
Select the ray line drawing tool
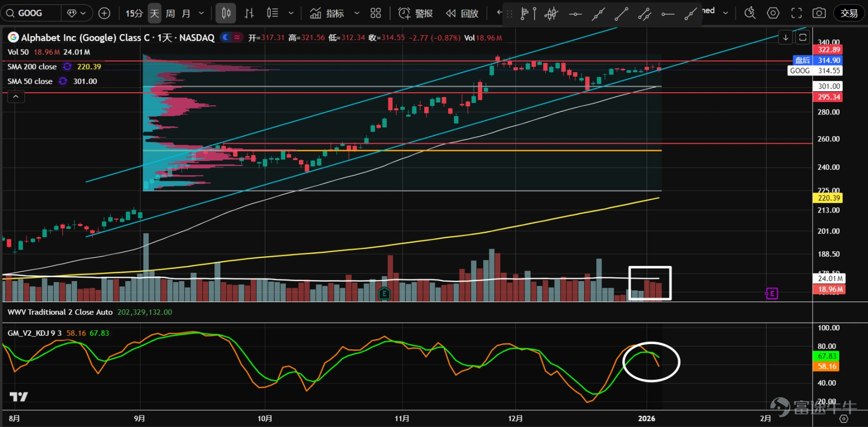pyautogui.click(x=690, y=14)
